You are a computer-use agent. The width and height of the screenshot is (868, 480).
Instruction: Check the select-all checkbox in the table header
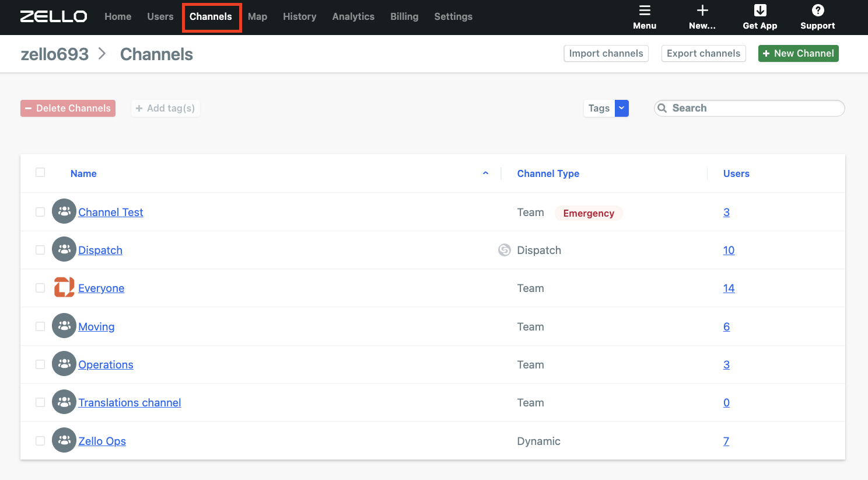pos(40,172)
